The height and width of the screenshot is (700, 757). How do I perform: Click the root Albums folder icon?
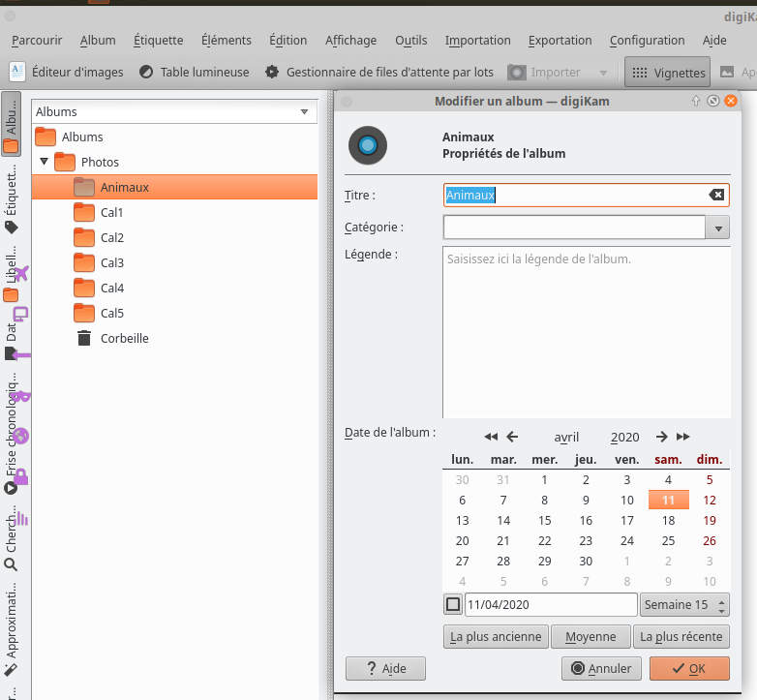tap(45, 137)
